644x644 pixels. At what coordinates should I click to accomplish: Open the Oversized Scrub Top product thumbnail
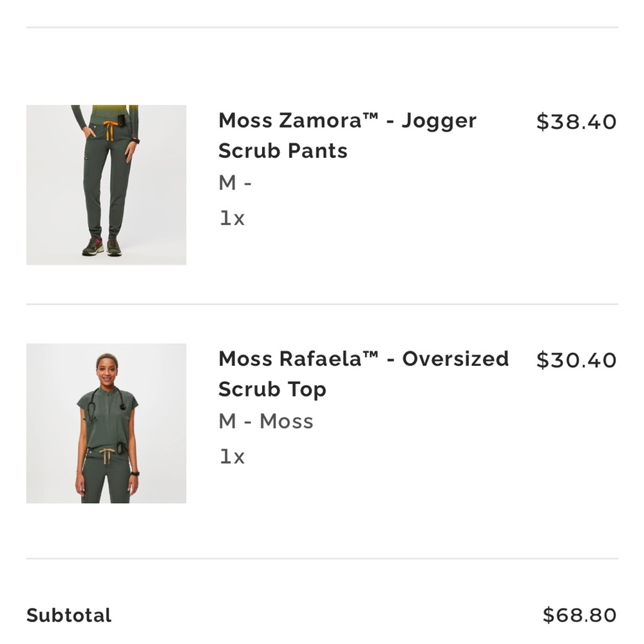coord(106,423)
